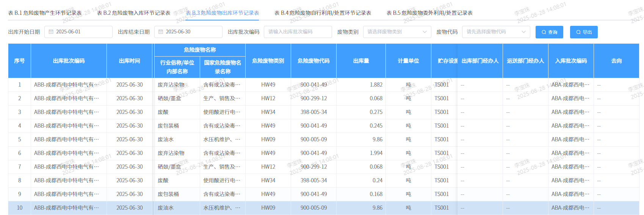
Task: Switch to 表 B.1 危险废物产生环节记录表 tab
Action: click(45, 13)
